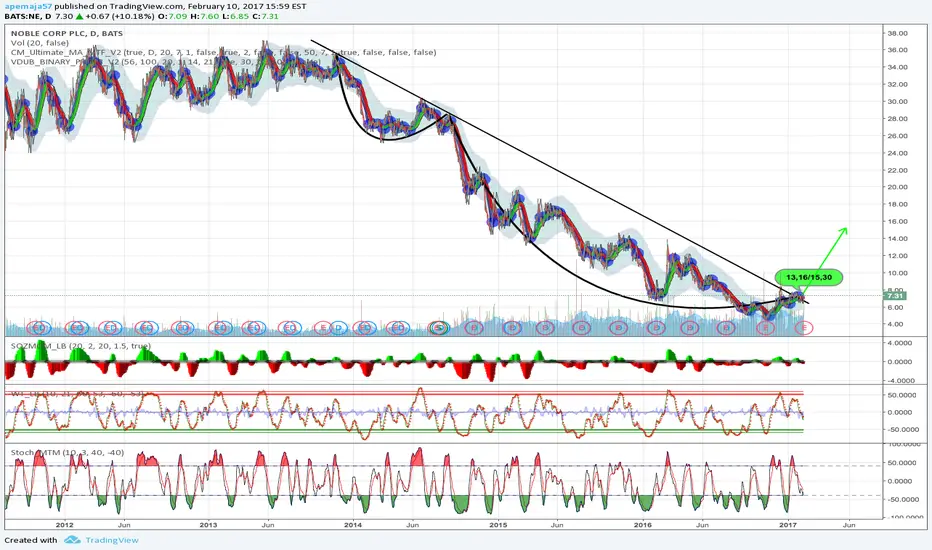
Task: Click the 38.00 price axis label
Action: click(898, 33)
